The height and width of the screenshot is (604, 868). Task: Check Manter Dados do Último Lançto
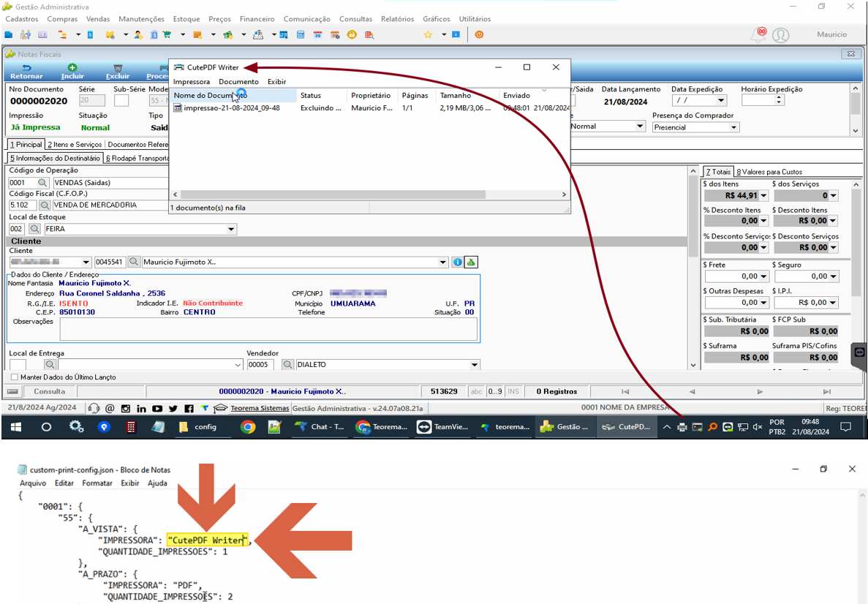click(15, 377)
